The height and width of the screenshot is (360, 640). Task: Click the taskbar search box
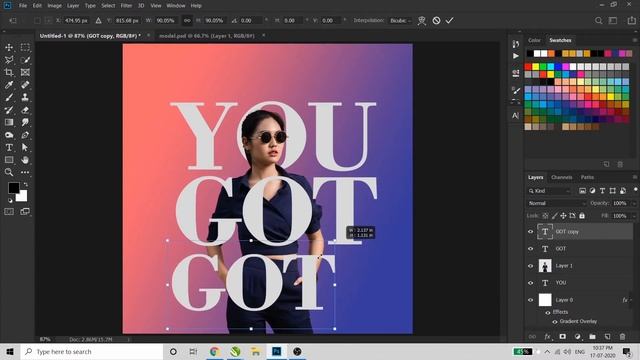(91, 351)
